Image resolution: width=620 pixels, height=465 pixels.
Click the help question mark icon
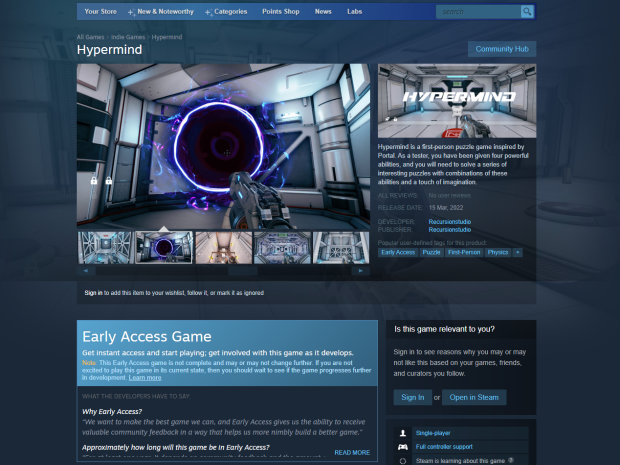[511, 460]
